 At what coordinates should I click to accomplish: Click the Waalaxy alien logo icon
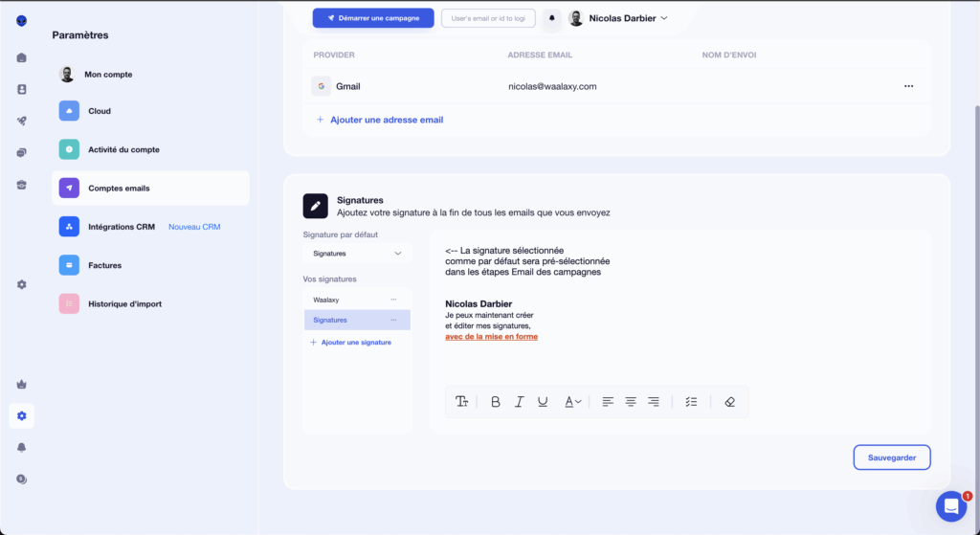tap(22, 21)
